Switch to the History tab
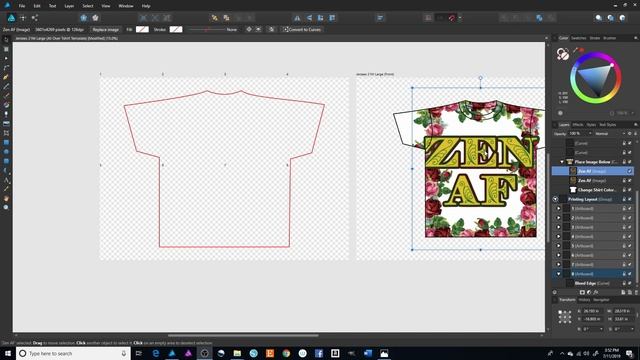 pyautogui.click(x=584, y=300)
